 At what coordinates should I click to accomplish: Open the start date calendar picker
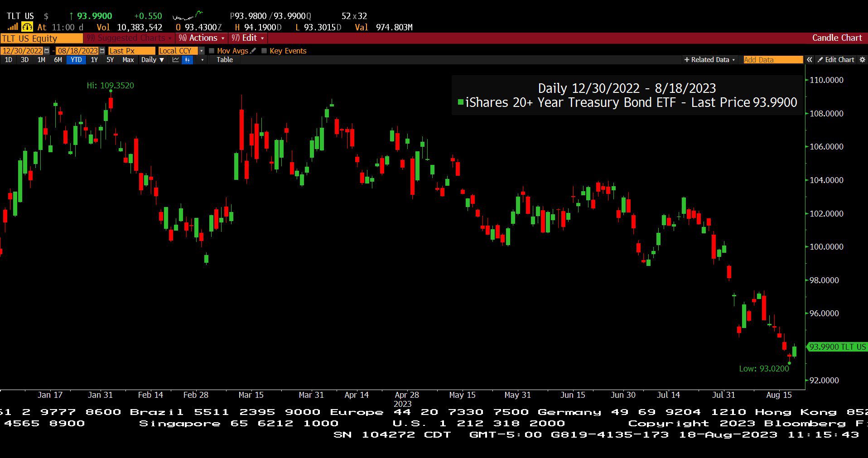[47, 51]
